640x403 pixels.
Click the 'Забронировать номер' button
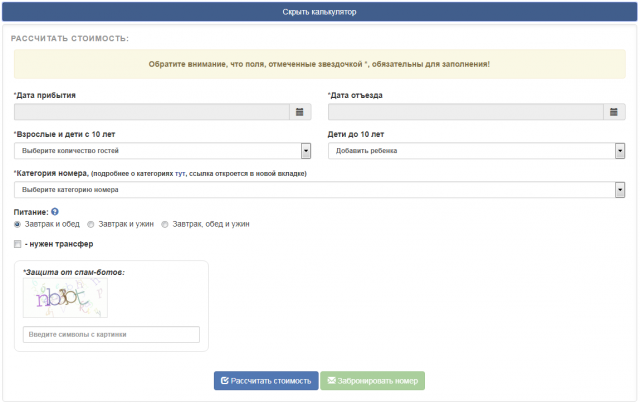pos(372,381)
